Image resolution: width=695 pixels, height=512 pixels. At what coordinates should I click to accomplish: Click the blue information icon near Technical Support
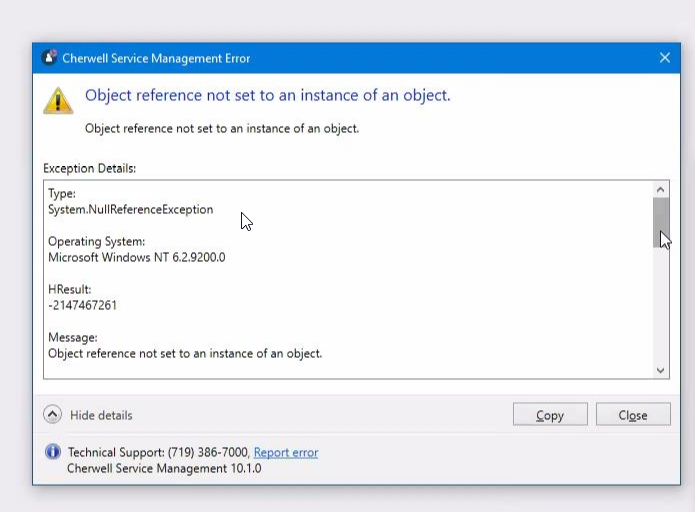point(53,452)
